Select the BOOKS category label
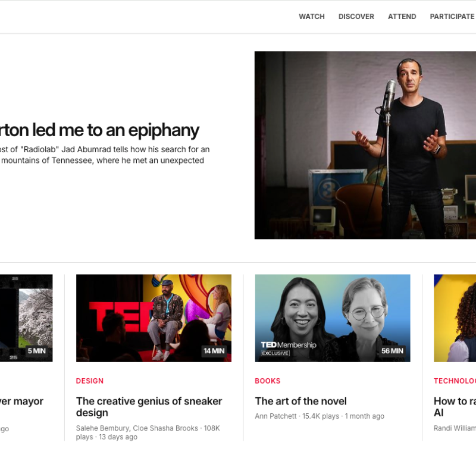Viewport: 476px width, 452px height. [x=267, y=381]
